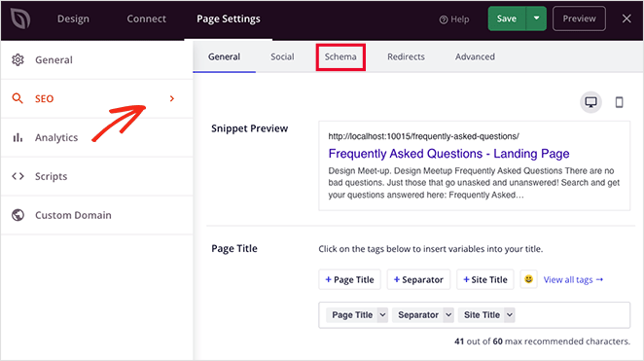Open Analytics in the sidebar
The image size is (644, 361).
pyautogui.click(x=96, y=137)
